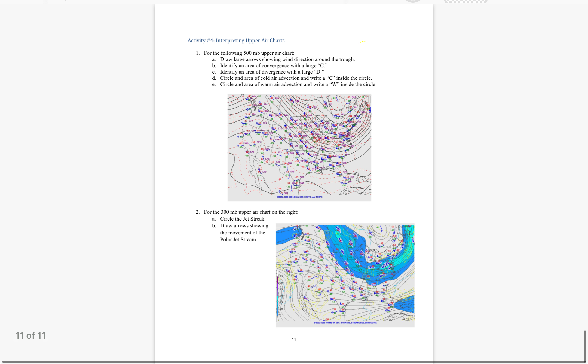Click the caption "500 MB UA OBS, HGHTS, and TEMPS"
The image size is (588, 364).
(299, 197)
